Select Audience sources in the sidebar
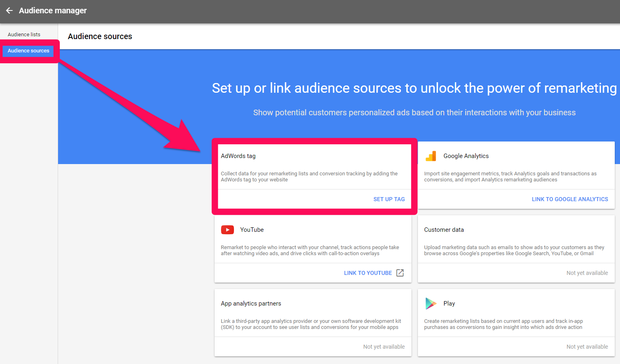Image resolution: width=620 pixels, height=364 pixels. click(28, 51)
